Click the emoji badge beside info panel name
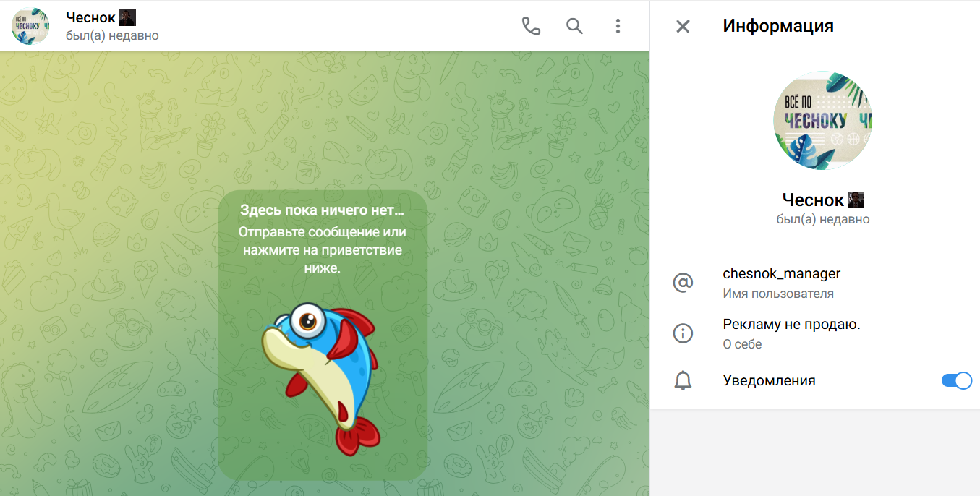This screenshot has width=980, height=496. [856, 200]
